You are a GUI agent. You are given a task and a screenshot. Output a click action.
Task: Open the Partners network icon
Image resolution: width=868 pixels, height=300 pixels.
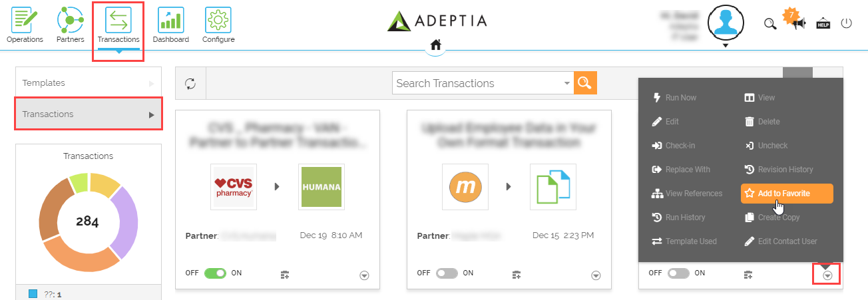click(70, 21)
